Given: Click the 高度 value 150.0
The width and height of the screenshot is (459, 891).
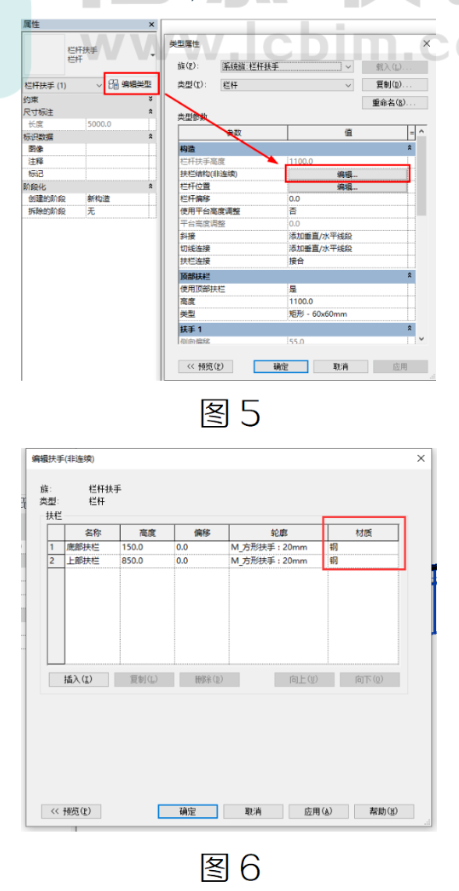Looking at the screenshot, I should (147, 548).
